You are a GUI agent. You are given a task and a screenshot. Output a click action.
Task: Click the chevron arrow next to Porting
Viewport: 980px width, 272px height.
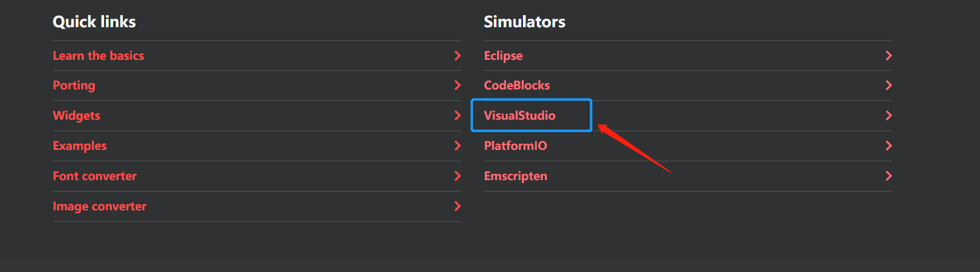coord(458,85)
